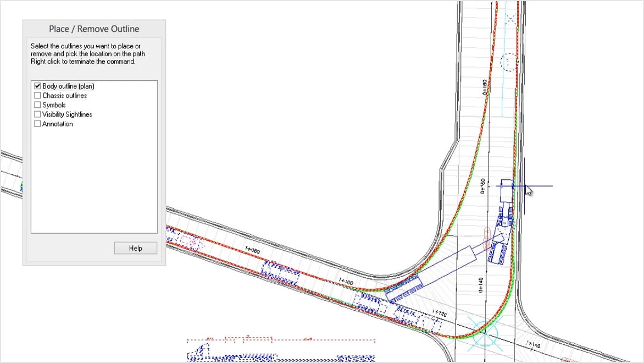Select the dashed circle symbol labeled 1
Image resolution: width=644 pixels, height=363 pixels.
click(x=508, y=62)
